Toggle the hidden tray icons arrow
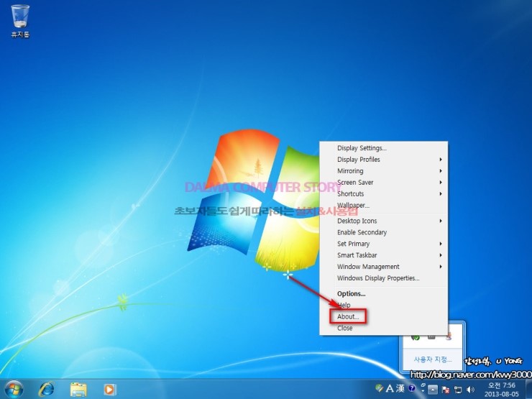Screen dimensions: 532x399 click(x=433, y=389)
